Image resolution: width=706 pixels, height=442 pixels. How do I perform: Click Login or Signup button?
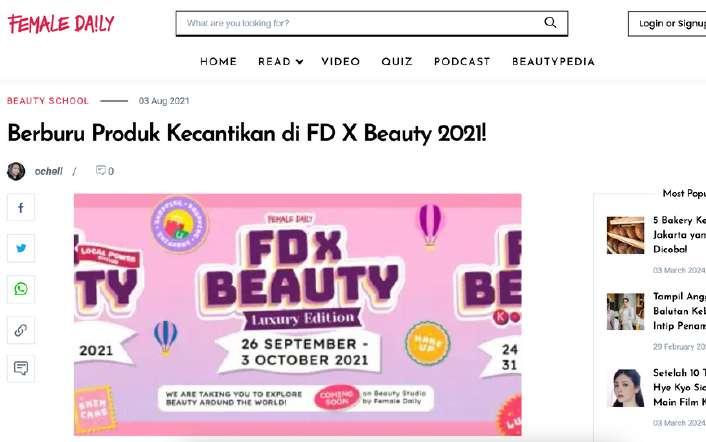667,24
